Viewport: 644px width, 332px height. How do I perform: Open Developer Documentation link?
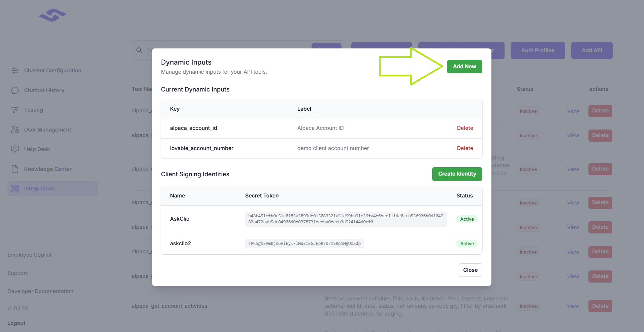pyautogui.click(x=40, y=291)
